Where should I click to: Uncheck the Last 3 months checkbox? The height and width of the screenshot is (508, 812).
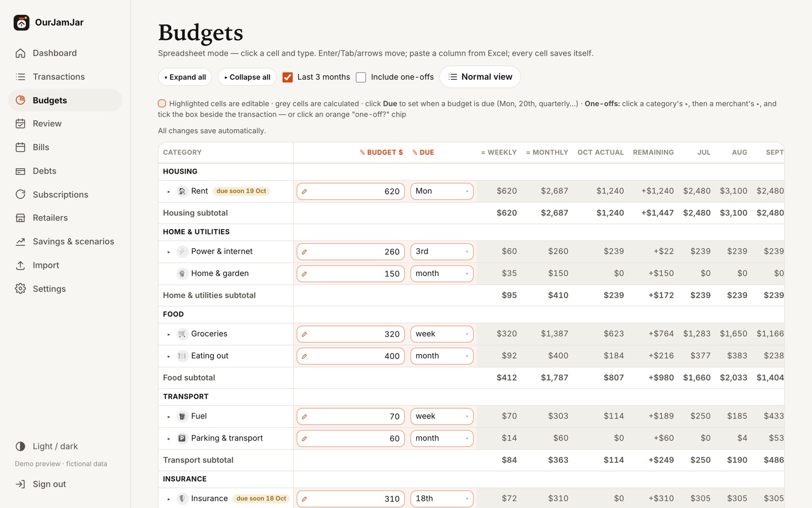pyautogui.click(x=287, y=77)
